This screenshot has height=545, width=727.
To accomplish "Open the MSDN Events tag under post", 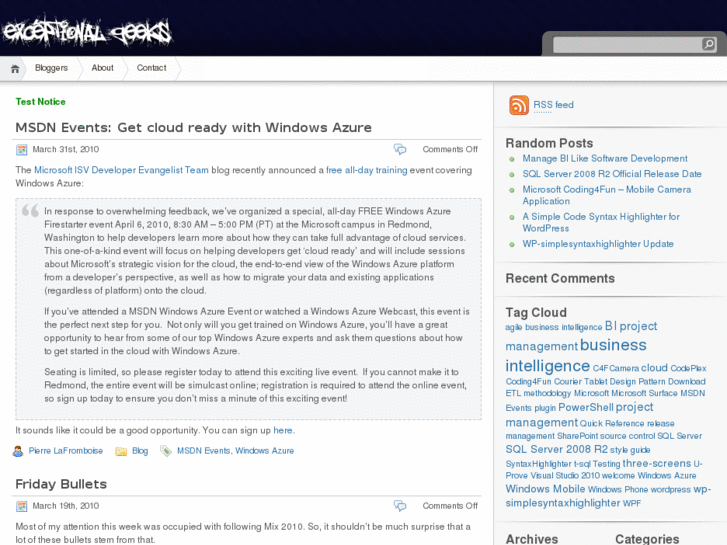I will (x=204, y=451).
